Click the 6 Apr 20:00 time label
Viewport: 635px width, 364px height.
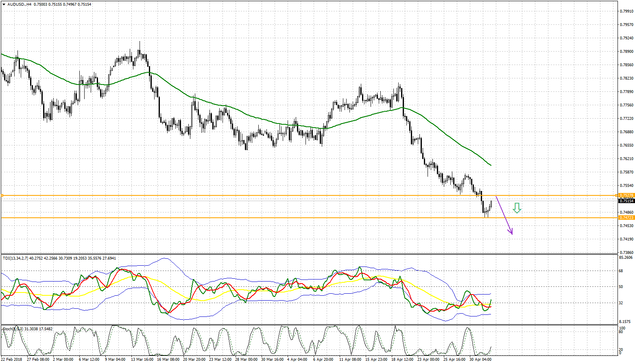pyautogui.click(x=323, y=360)
